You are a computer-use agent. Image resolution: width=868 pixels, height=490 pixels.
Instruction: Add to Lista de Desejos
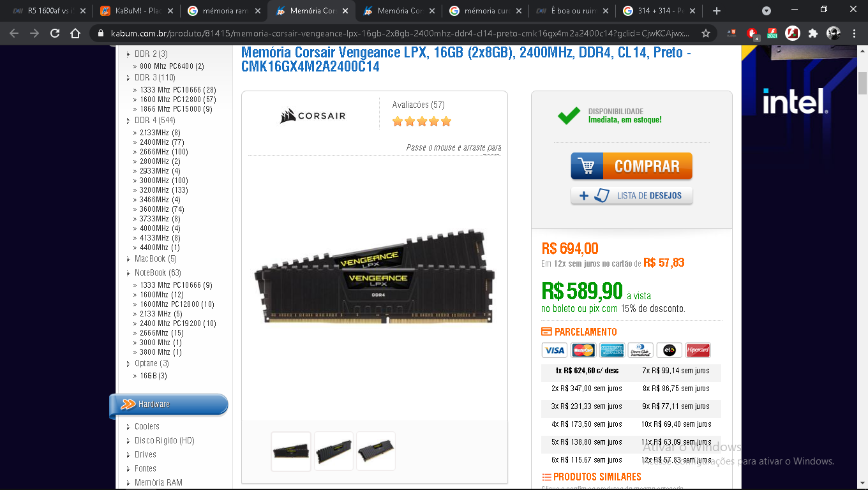(x=631, y=195)
